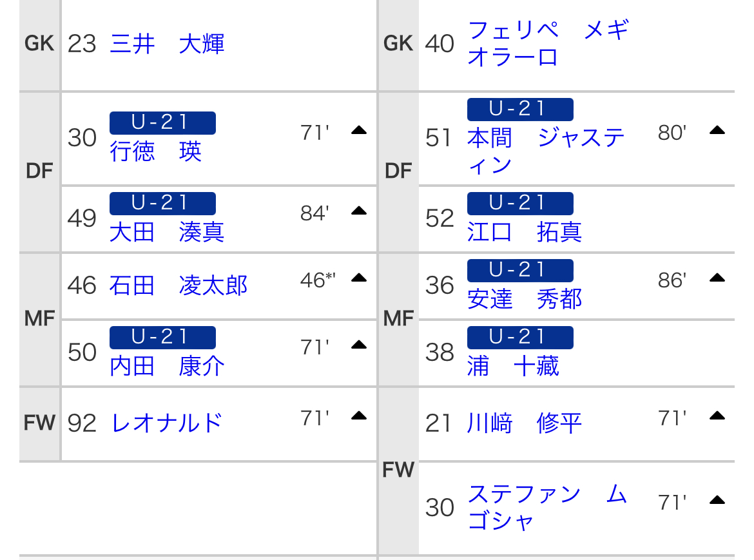Click the substitution arrow beside 本間 ジャスティン 80'
The width and height of the screenshot is (754, 560).
[717, 130]
